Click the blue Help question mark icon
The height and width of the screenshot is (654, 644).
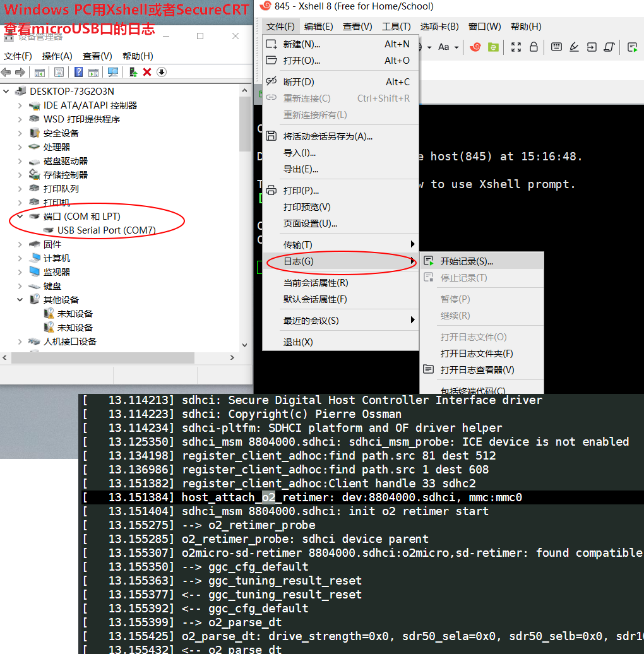tap(78, 72)
